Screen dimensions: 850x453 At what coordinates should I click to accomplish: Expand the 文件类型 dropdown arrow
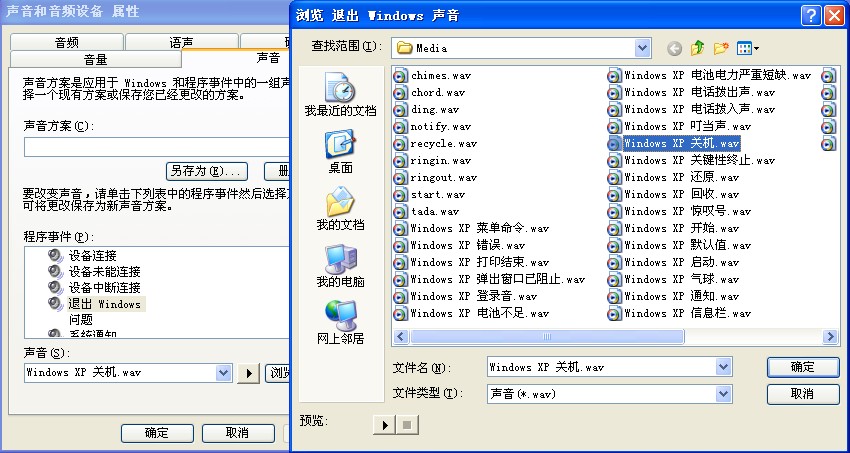[x=724, y=394]
